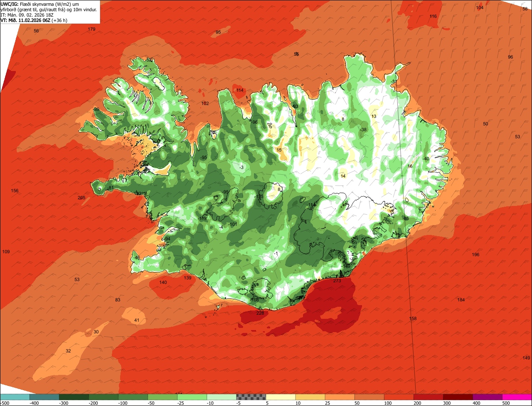Screen dimensions: 532x406
Task: Click the legend swatch between -500 and -400
Action: coord(15,397)
